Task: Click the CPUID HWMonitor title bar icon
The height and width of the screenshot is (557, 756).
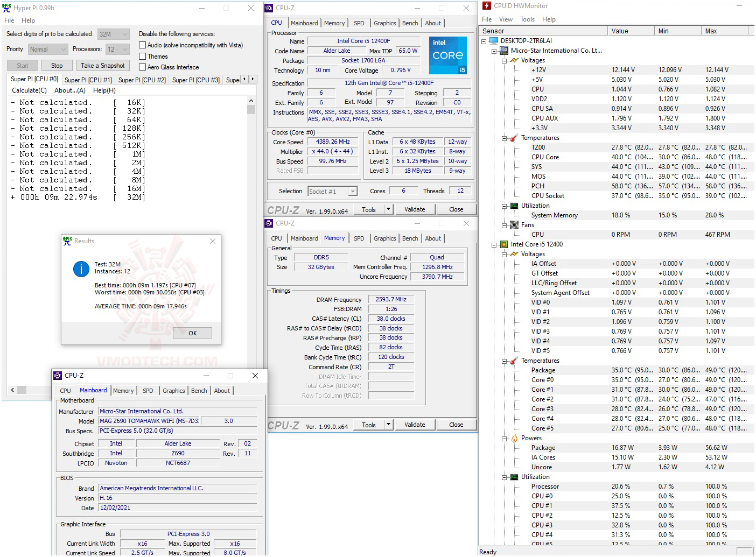Action: pos(487,6)
